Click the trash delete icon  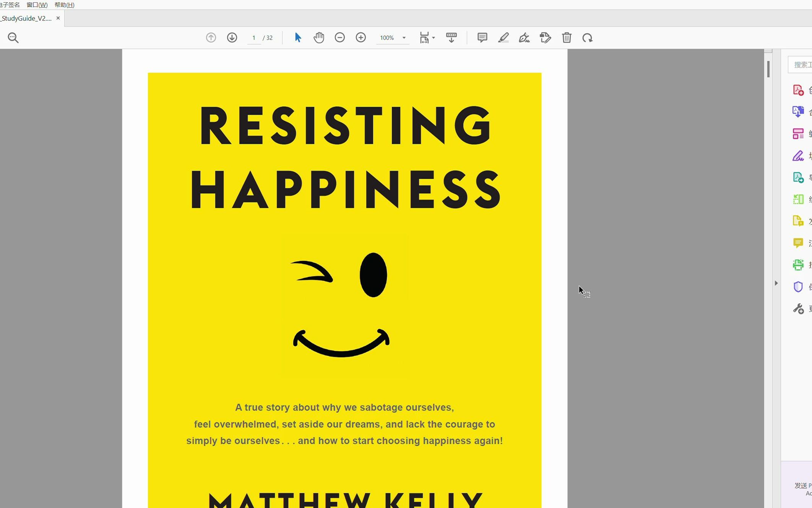(567, 37)
